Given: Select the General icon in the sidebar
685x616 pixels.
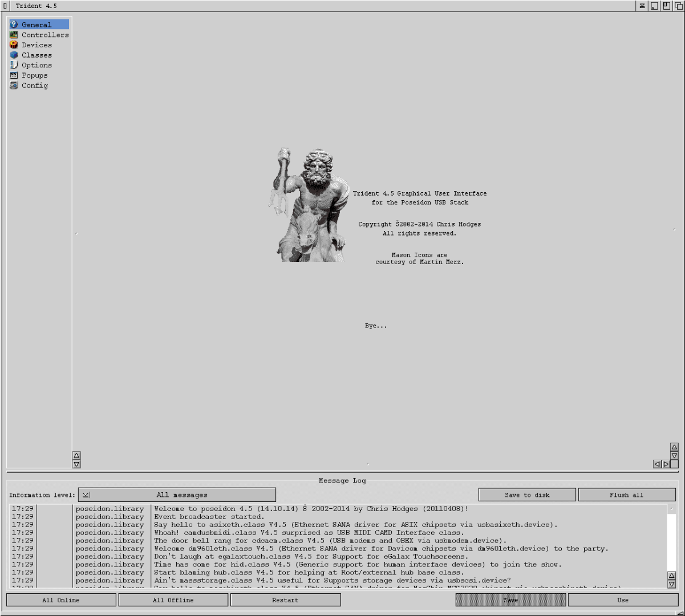Looking at the screenshot, I should pos(14,25).
